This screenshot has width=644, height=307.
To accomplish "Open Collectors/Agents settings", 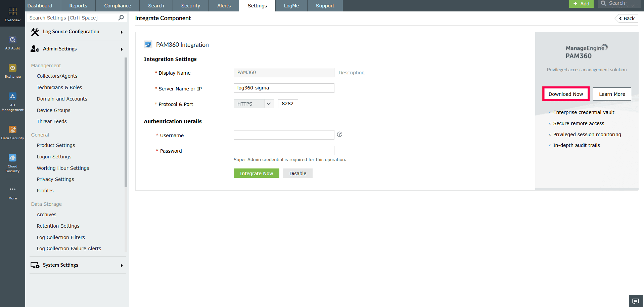I will [x=57, y=76].
